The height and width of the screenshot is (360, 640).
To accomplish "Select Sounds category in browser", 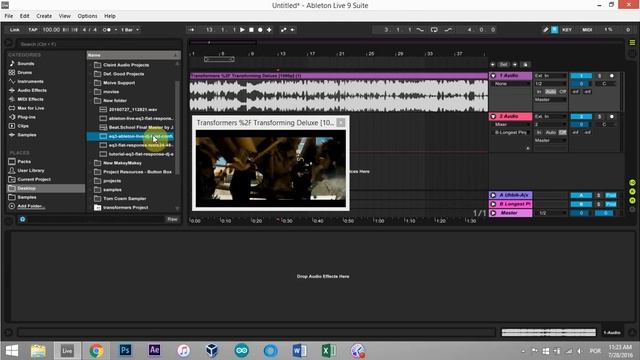I will point(25,64).
